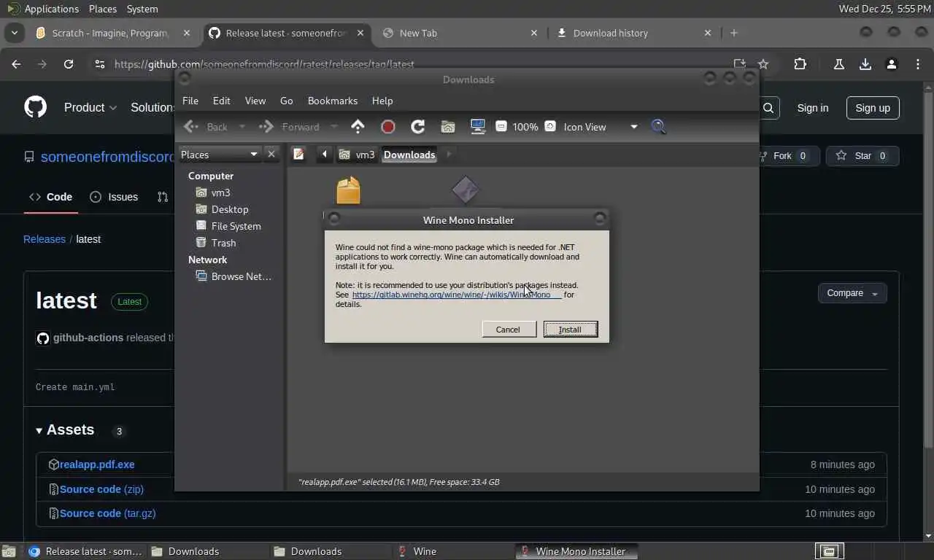
Task: Open the Go menu in Downloads window
Action: click(287, 101)
